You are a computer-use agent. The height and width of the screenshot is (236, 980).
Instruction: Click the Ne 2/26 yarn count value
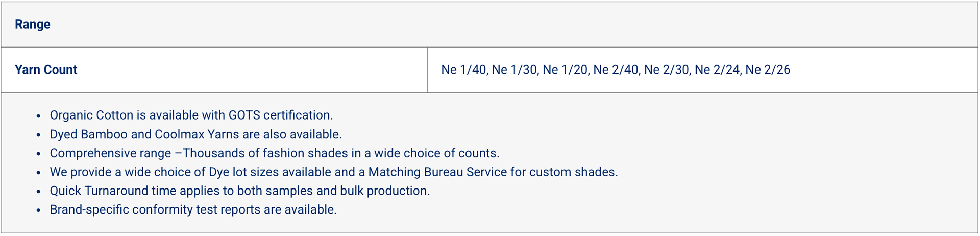(768, 69)
